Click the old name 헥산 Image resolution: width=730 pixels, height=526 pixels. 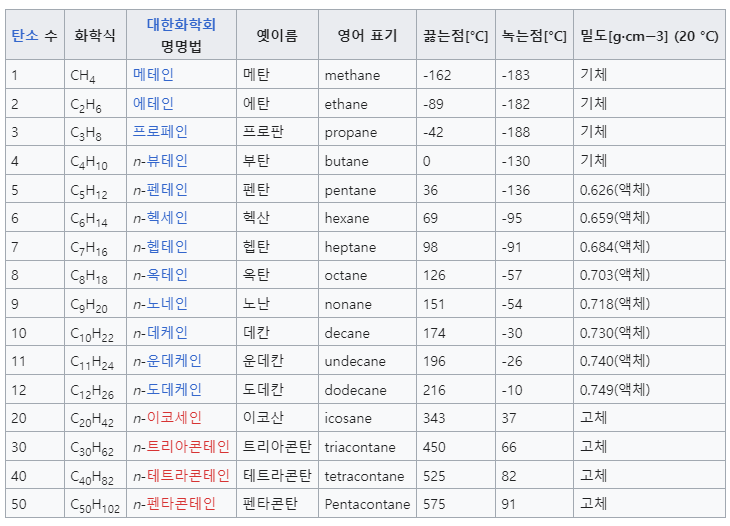point(256,218)
